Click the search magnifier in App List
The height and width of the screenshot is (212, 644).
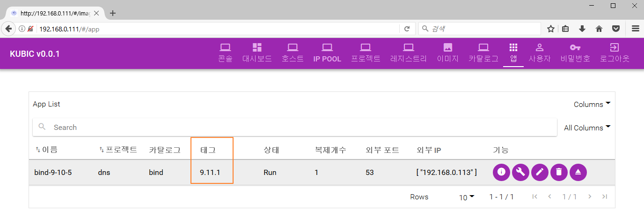point(43,127)
